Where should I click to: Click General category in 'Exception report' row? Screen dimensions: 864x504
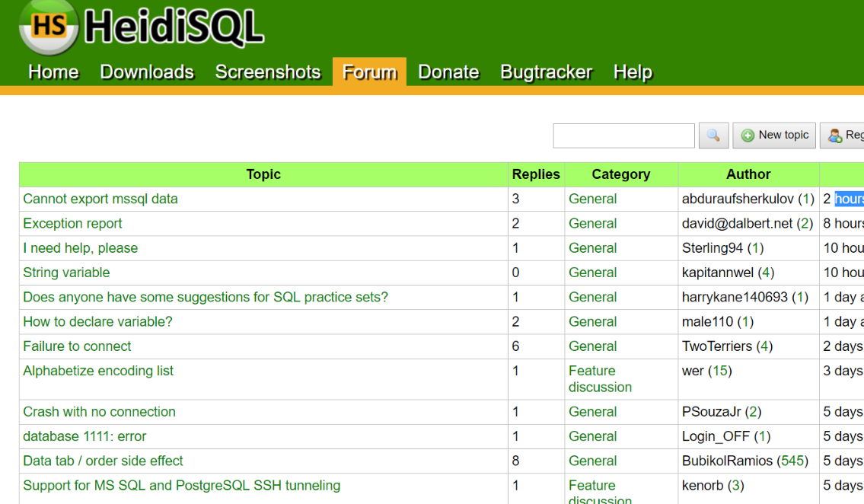point(592,224)
